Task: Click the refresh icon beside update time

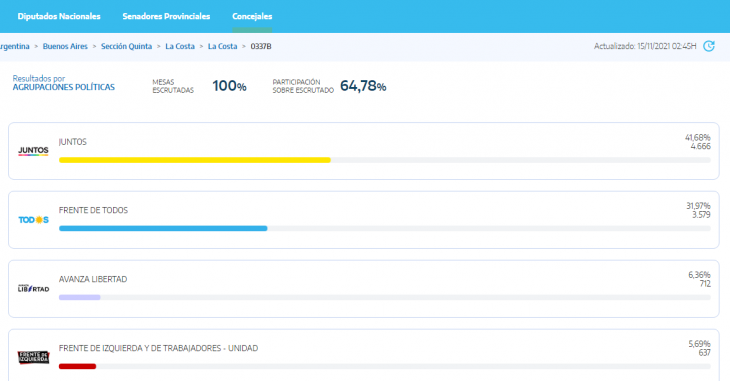Action: pyautogui.click(x=709, y=46)
